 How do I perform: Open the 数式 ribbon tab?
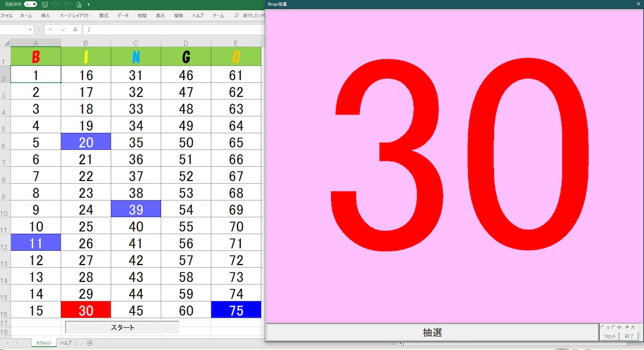point(104,16)
